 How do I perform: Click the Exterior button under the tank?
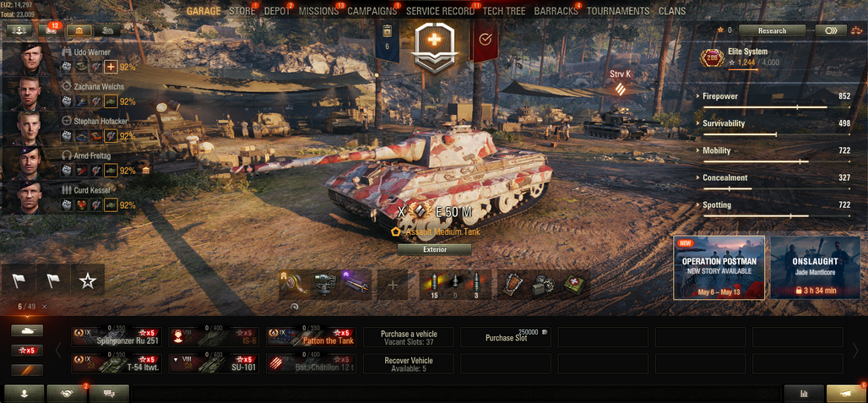click(435, 250)
